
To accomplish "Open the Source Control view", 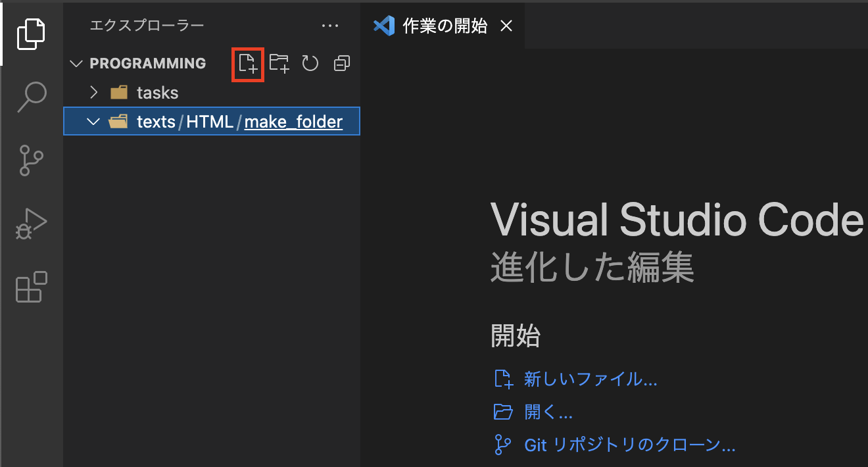I will click(32, 160).
